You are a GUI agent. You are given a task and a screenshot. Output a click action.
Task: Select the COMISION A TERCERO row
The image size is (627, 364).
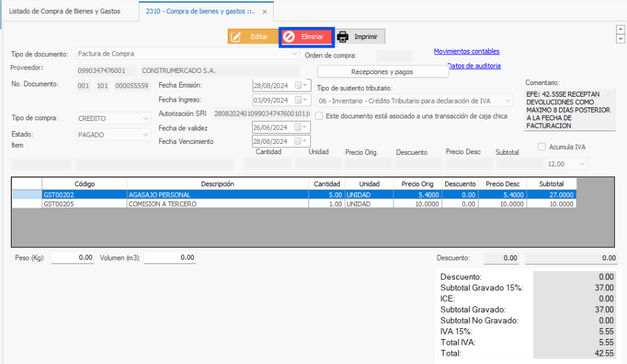pyautogui.click(x=218, y=204)
